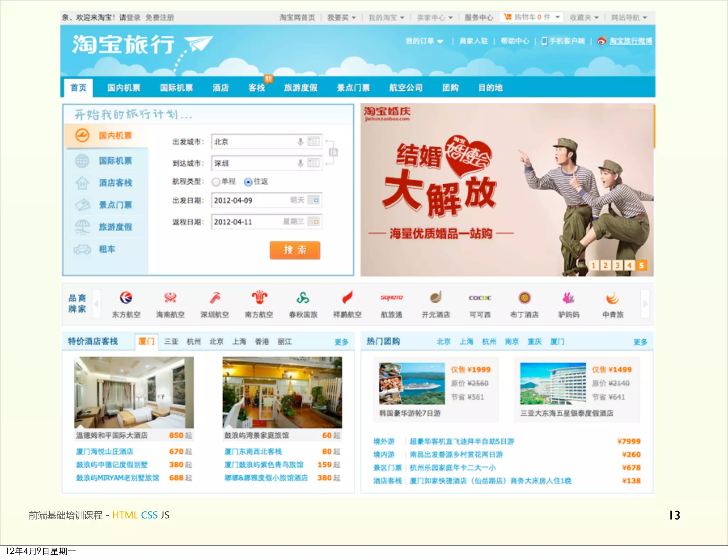This screenshot has width=728, height=560.
Task: Click 结婚大解放 wedding banner image
Action: 507,190
